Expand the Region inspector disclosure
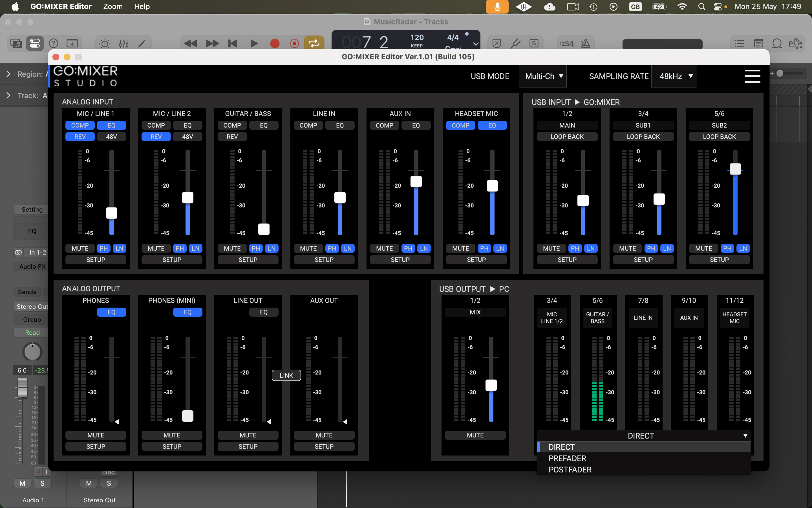812x508 pixels. click(x=8, y=74)
